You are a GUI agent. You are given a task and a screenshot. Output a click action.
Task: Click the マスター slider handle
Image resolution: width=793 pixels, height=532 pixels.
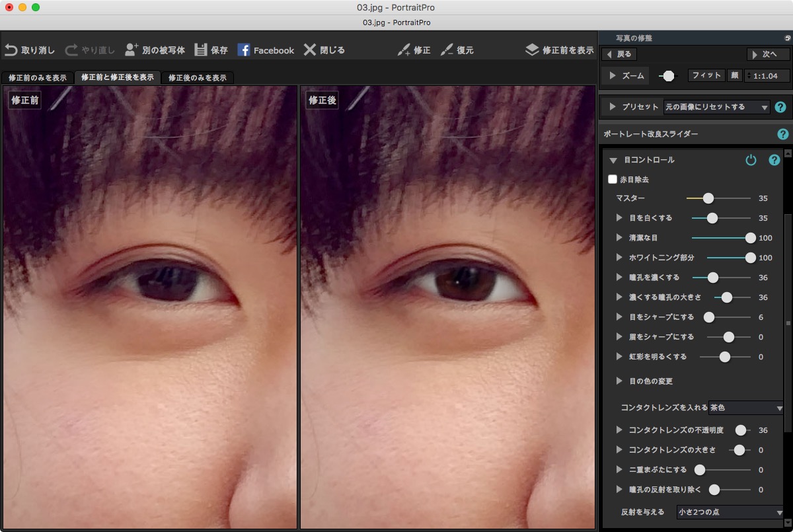click(x=708, y=198)
